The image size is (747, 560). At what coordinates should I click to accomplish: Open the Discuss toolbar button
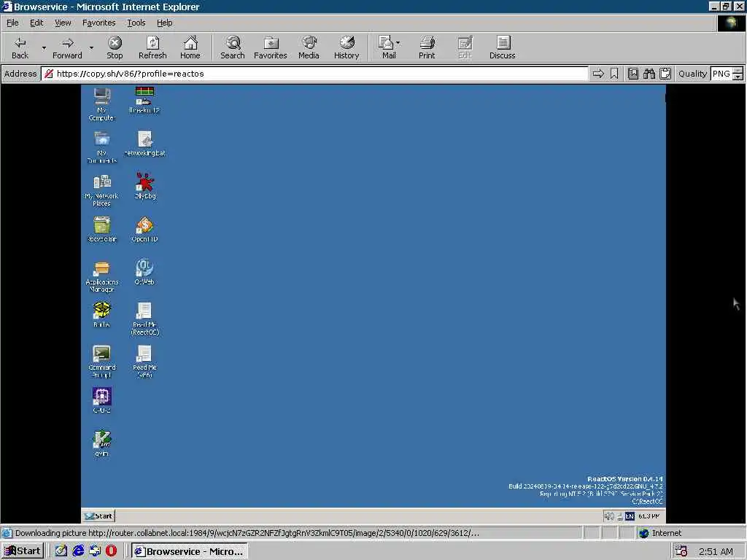pos(502,47)
